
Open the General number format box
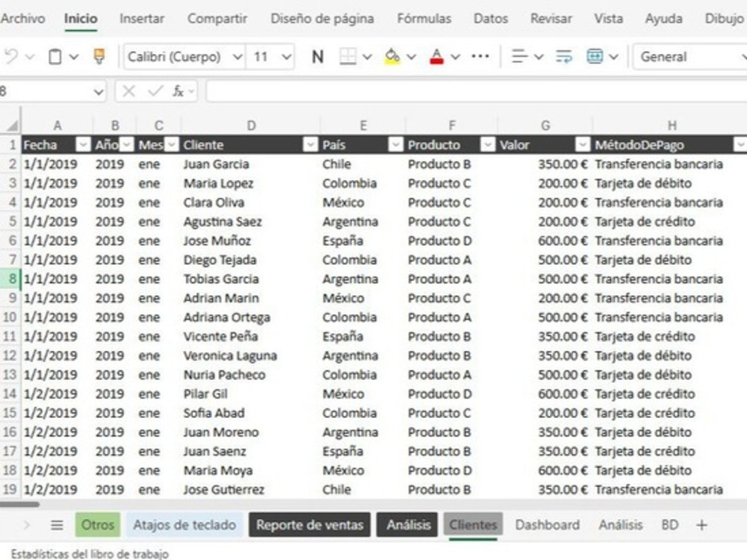[x=689, y=57]
